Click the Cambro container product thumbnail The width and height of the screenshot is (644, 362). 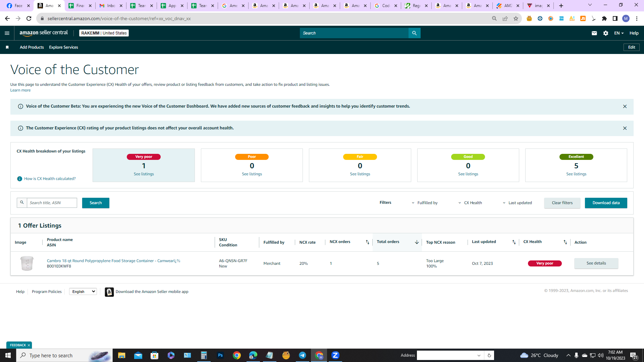[x=27, y=263]
